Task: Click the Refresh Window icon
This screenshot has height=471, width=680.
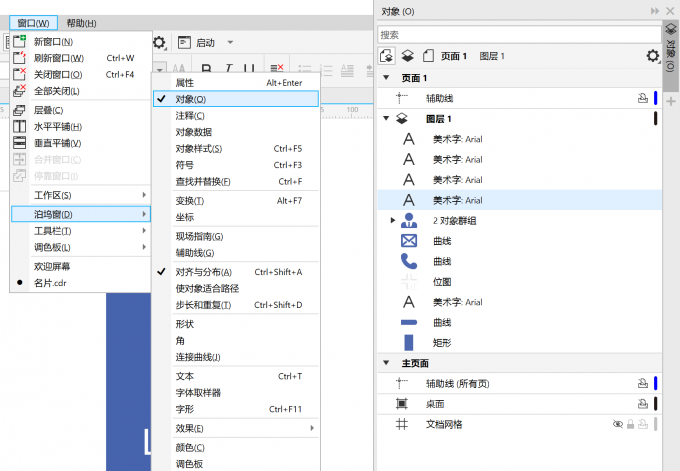Action: pos(20,58)
